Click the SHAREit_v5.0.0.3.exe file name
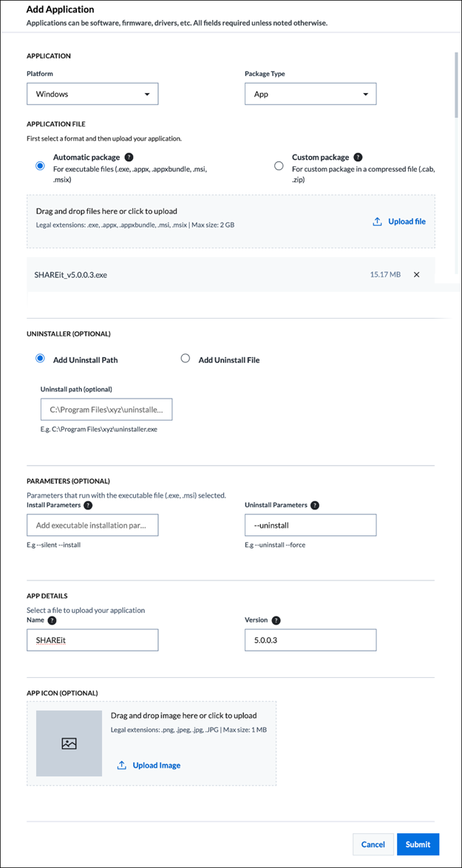This screenshot has width=462, height=868. tap(72, 274)
